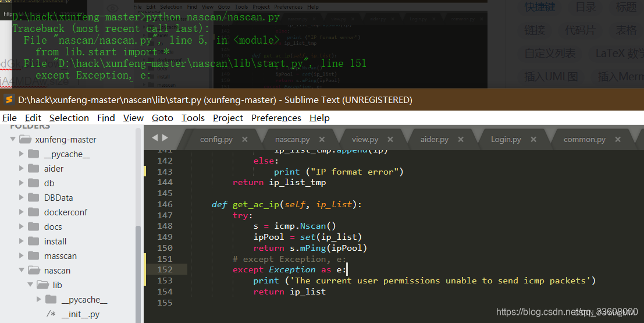Open the Find menu
The image size is (644, 323).
point(106,118)
